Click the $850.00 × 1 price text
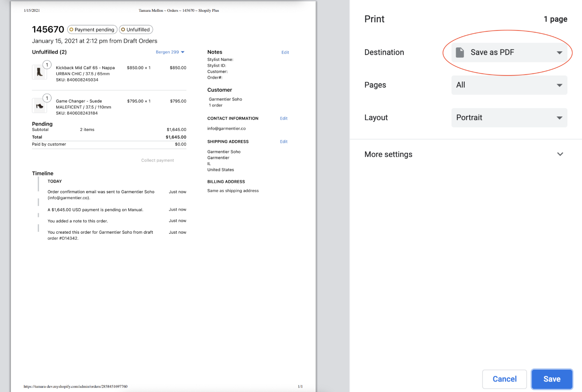This screenshot has width=582, height=392. pos(139,68)
